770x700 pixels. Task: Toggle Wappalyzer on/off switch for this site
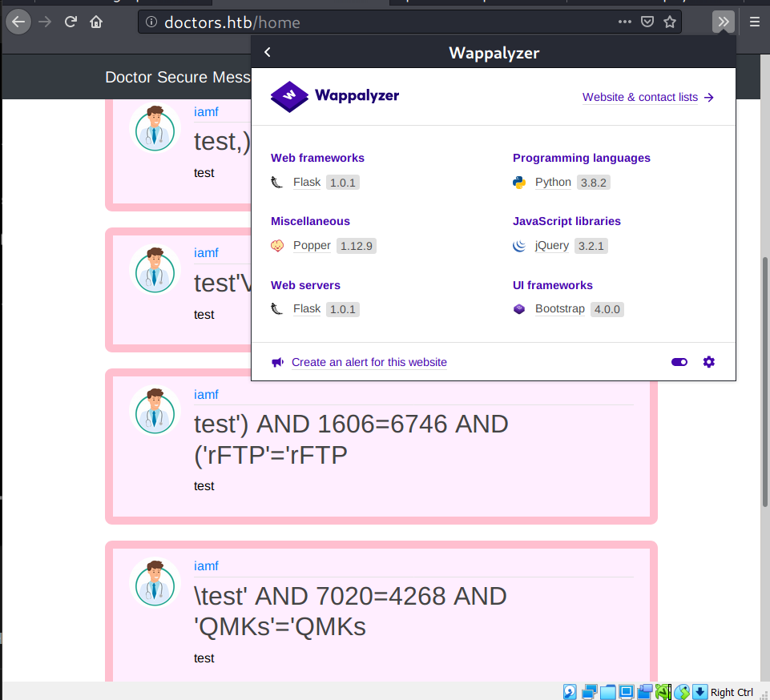679,362
